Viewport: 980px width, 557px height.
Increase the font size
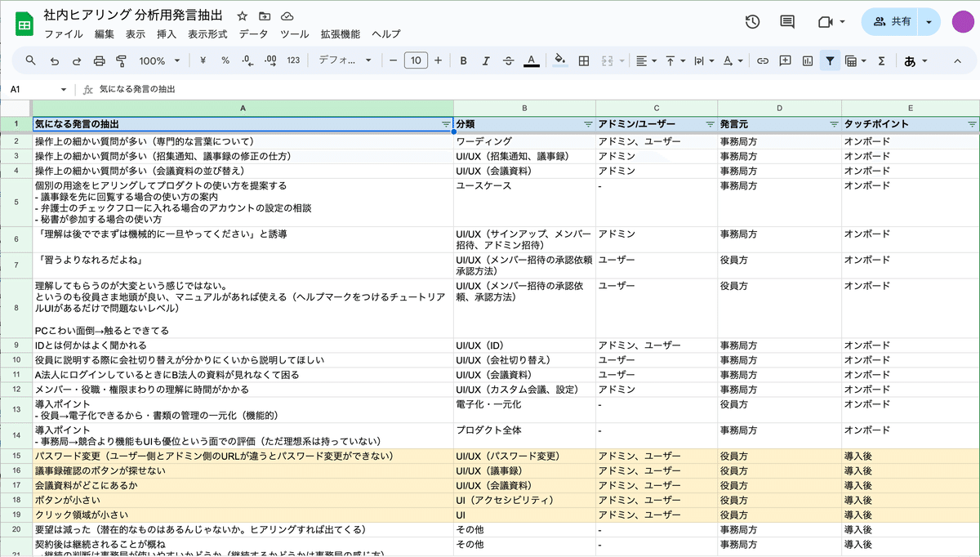pyautogui.click(x=439, y=60)
